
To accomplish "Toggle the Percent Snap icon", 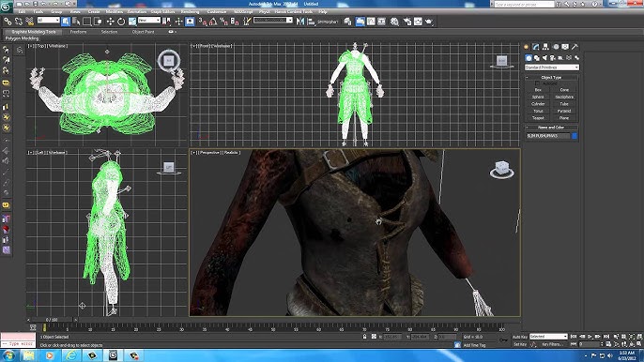I will 223,22.
